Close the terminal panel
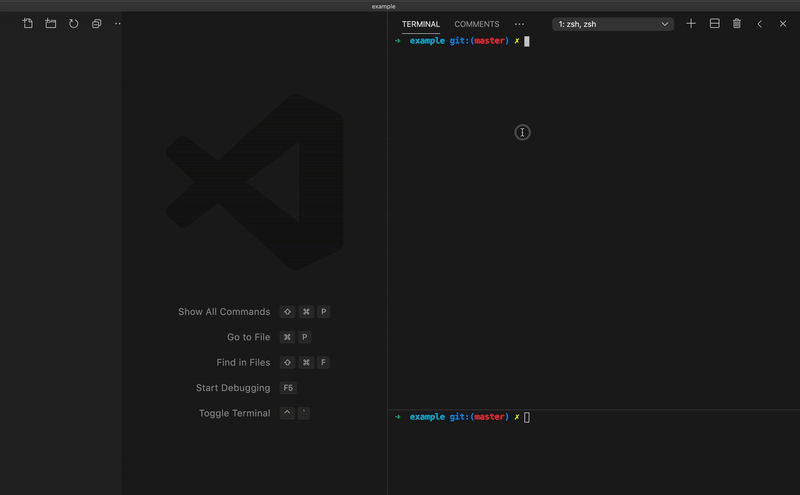 (783, 24)
